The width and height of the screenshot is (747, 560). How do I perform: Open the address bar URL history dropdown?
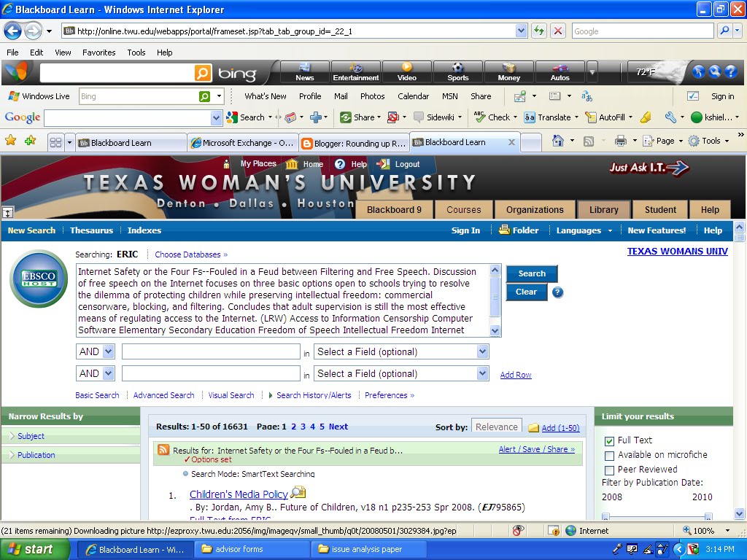521,31
